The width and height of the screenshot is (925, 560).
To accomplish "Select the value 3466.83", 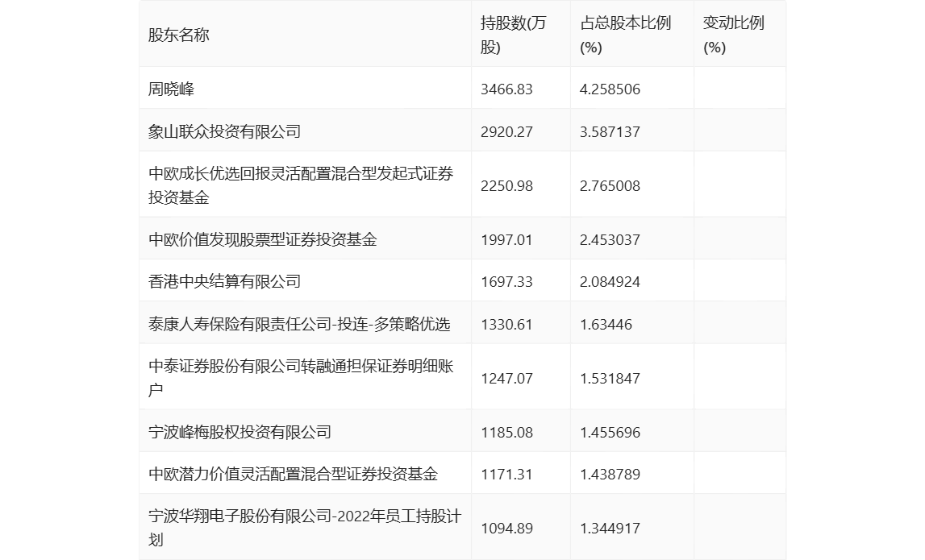I will 506,89.
